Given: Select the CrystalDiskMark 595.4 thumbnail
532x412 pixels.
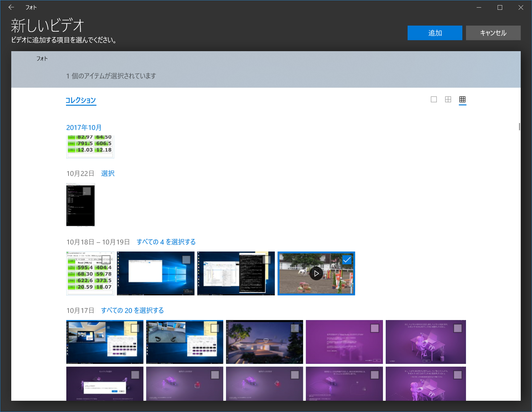Looking at the screenshot, I should click(90, 273).
